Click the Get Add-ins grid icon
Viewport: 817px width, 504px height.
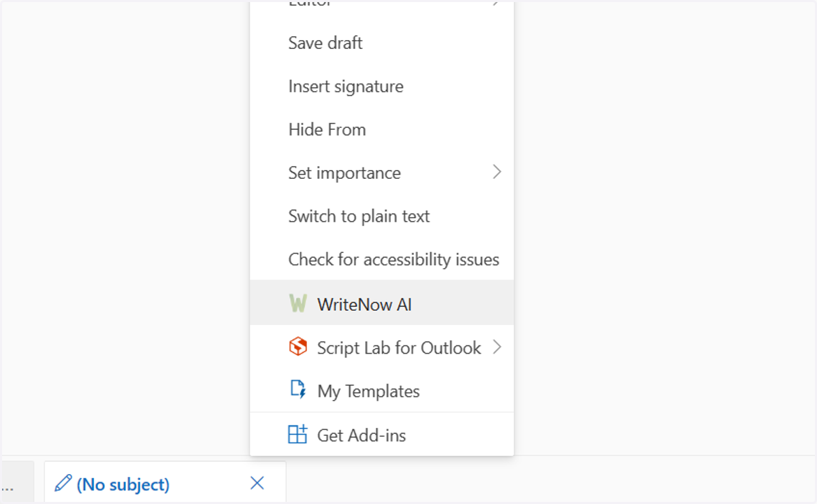[x=298, y=434]
